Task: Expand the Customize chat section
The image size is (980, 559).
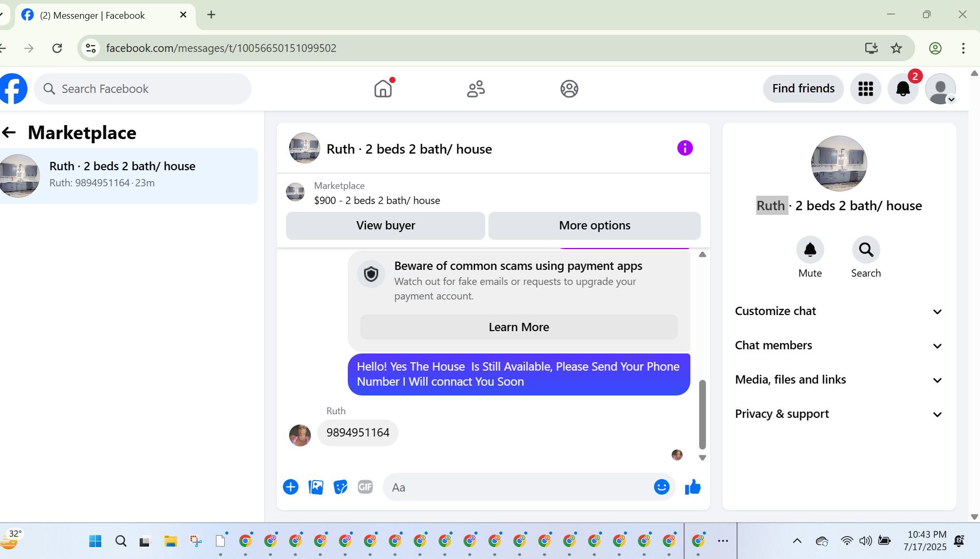Action: click(839, 311)
